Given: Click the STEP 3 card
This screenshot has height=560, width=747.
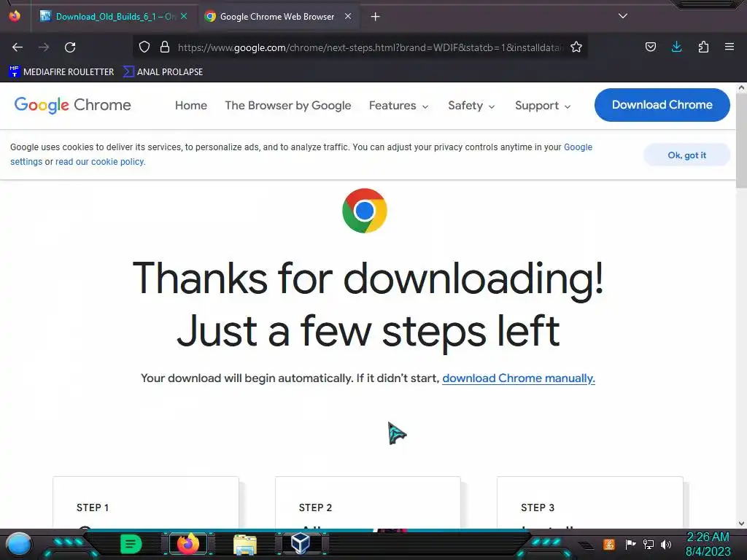Looking at the screenshot, I should [x=589, y=502].
